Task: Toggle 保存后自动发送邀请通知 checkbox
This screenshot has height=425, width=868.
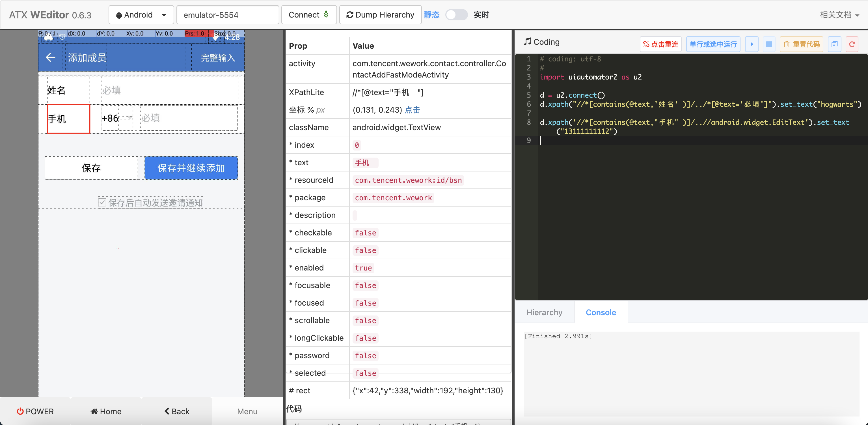Action: coord(102,202)
